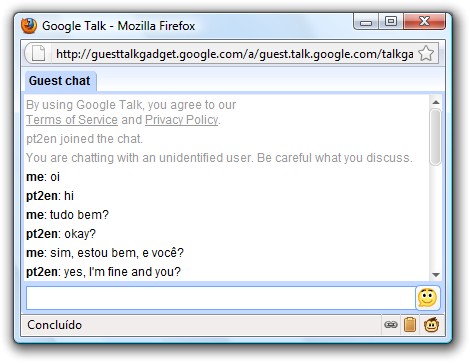Select the Guest chat tab
The image size is (470, 363).
coord(60,81)
